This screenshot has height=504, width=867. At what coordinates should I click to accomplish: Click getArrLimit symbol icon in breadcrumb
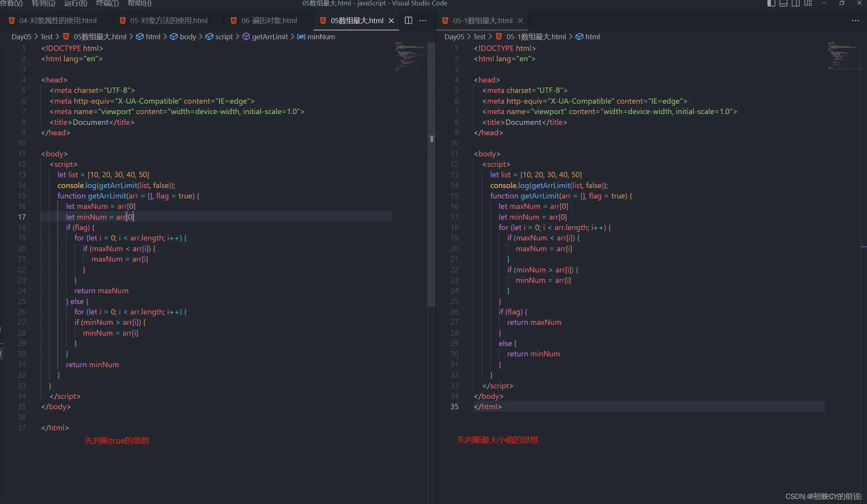click(246, 37)
